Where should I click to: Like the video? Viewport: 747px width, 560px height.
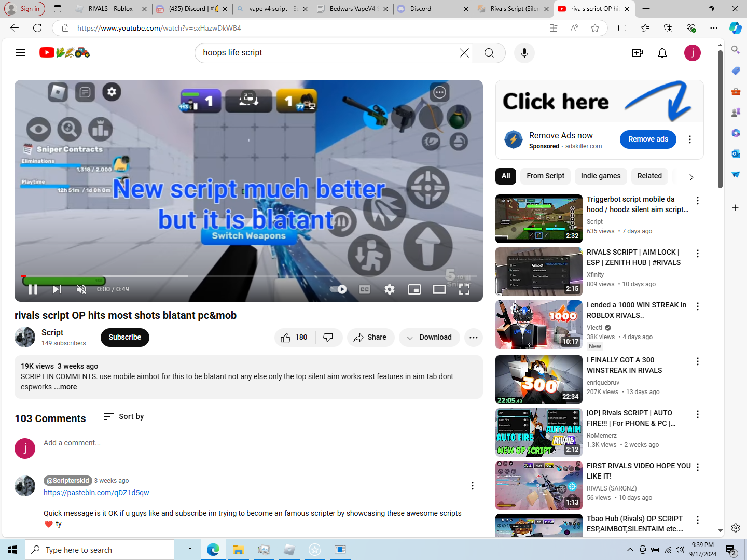(294, 338)
